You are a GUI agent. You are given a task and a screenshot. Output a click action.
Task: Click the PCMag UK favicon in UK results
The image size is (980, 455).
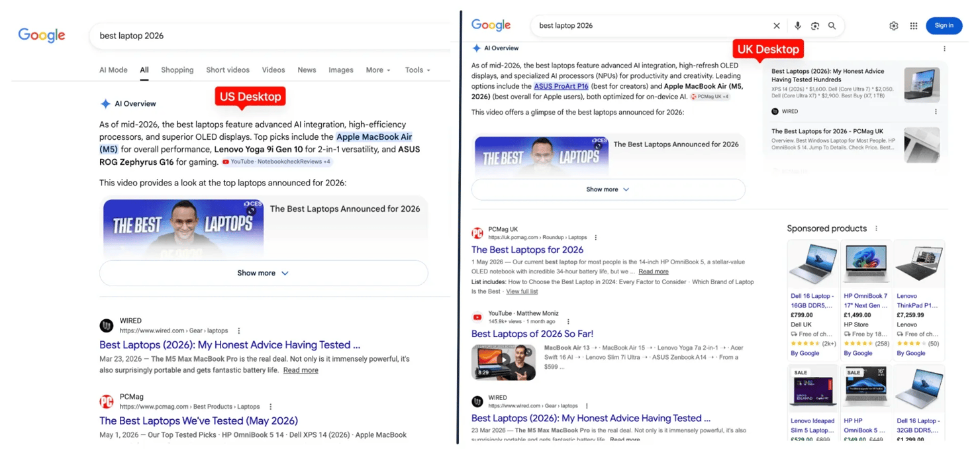click(x=477, y=233)
